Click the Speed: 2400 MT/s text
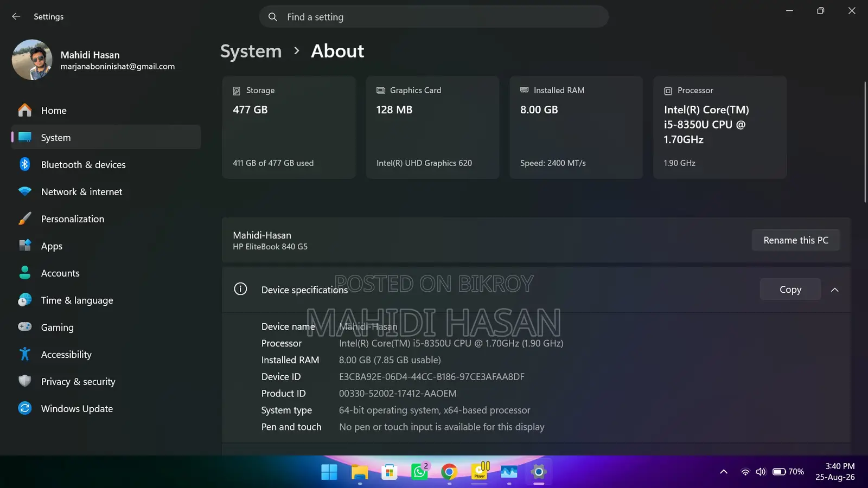 (553, 163)
